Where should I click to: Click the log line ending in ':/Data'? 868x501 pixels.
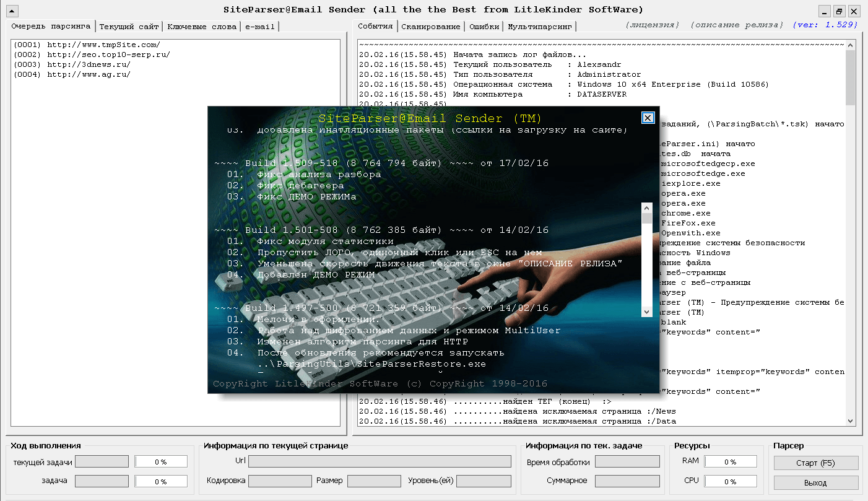[517, 421]
